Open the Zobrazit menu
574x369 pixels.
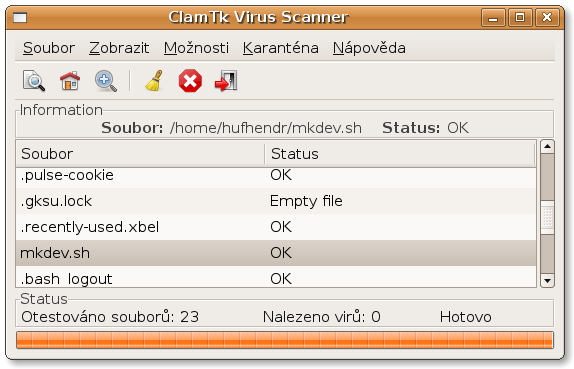pos(119,48)
